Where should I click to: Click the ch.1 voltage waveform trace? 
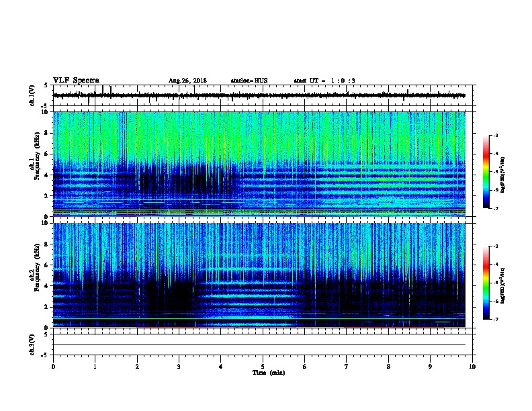(x=259, y=95)
